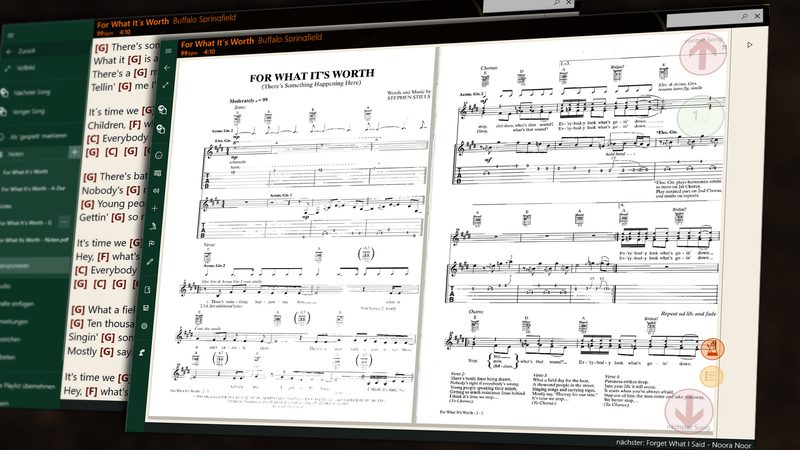Click the music note icon at sidebar bottom
The image size is (800, 450).
click(142, 353)
